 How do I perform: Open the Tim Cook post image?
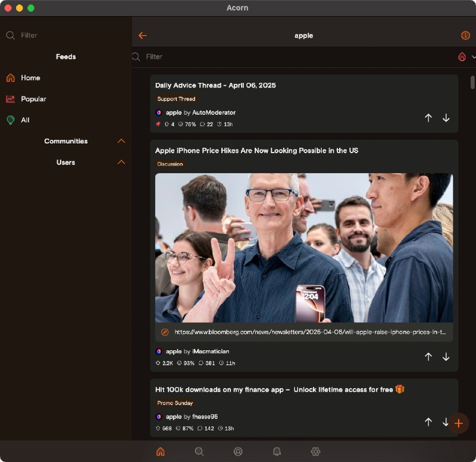point(304,248)
